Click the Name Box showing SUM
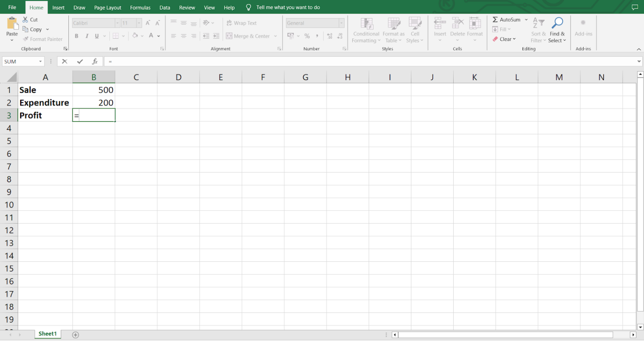This screenshot has height=341, width=644. point(20,61)
